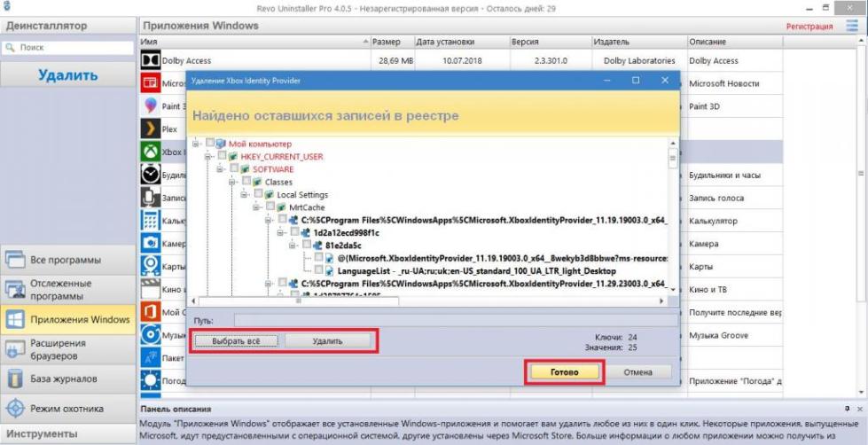This screenshot has height=445, width=868.
Task: Click the My Office app icon
Action: coord(150,312)
